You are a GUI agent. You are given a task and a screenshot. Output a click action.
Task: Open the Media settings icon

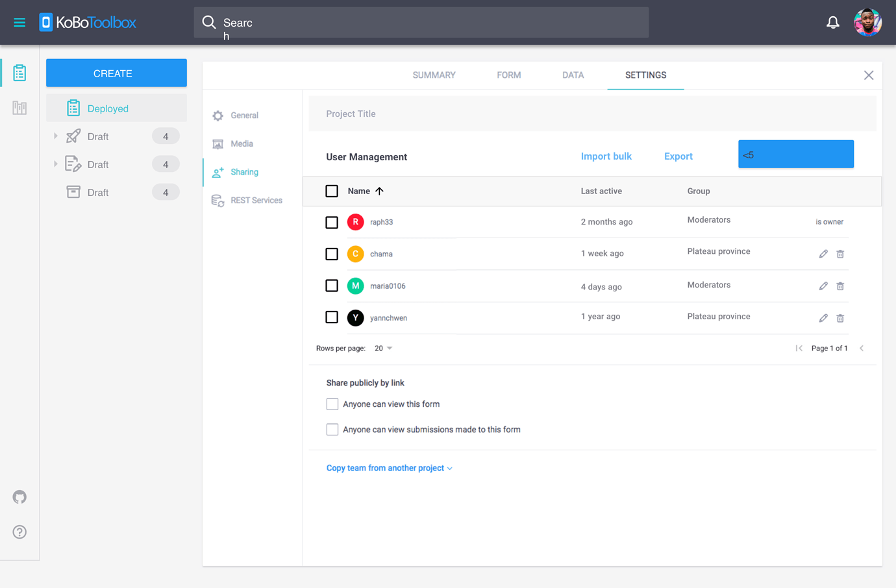(x=218, y=143)
